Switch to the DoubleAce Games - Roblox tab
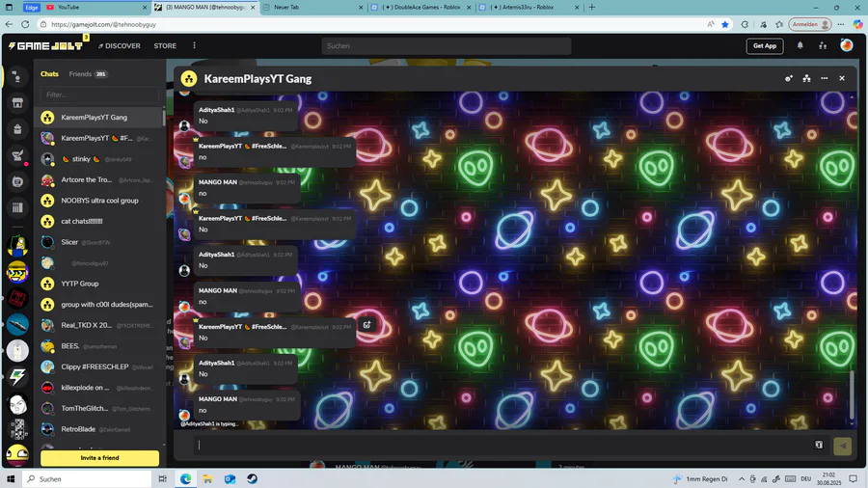This screenshot has width=868, height=488. pyautogui.click(x=420, y=7)
